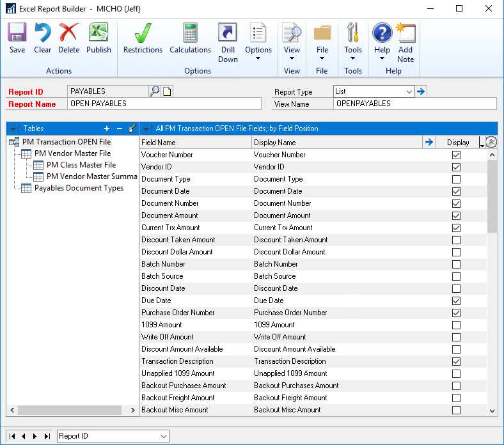Check Display for 1099 Amount

pos(456,325)
